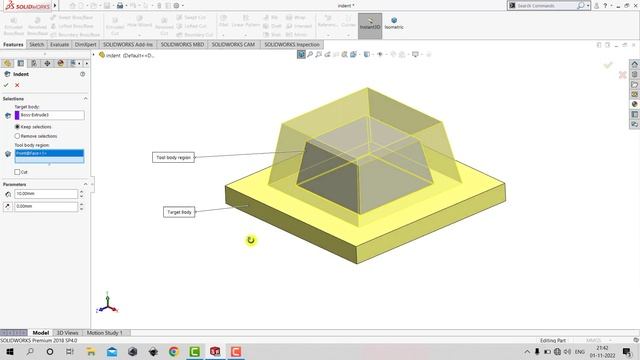Cancel the Indent feature with the red X
This screenshot has height=360, width=640.
pos(17,85)
